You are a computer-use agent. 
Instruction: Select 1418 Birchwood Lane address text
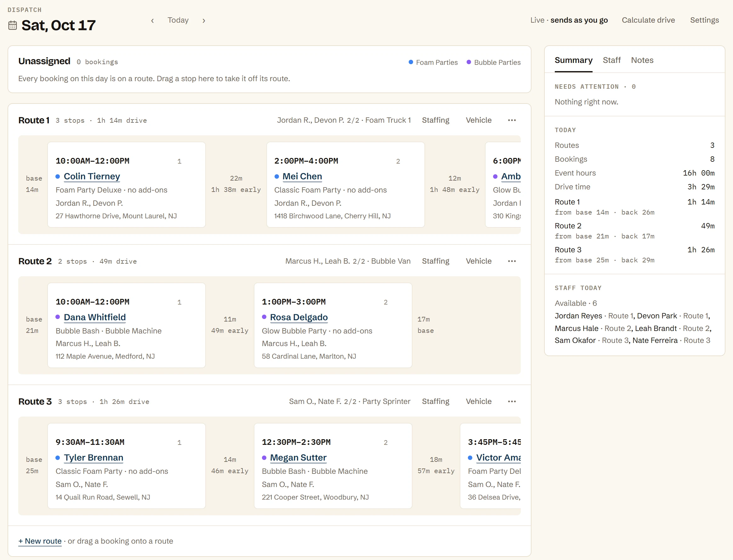(332, 216)
